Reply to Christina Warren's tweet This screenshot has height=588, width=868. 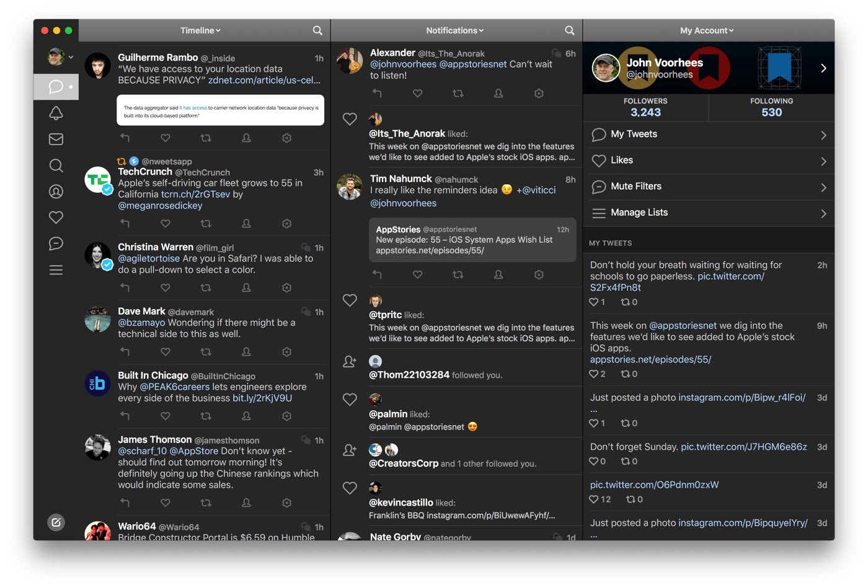pyautogui.click(x=125, y=287)
